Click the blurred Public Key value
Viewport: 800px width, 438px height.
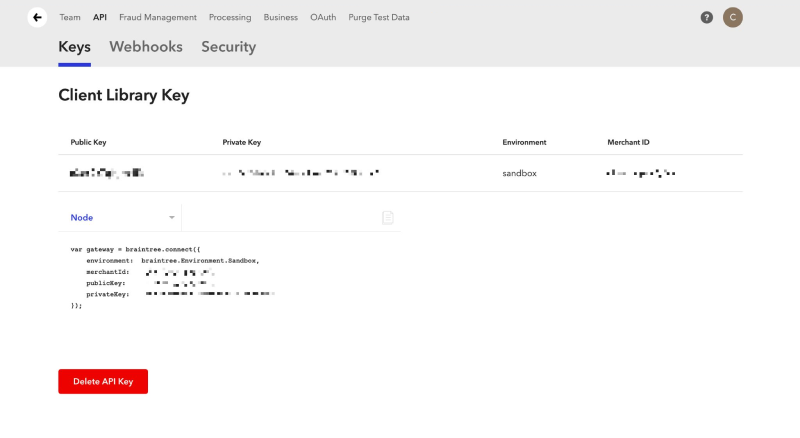(107, 173)
